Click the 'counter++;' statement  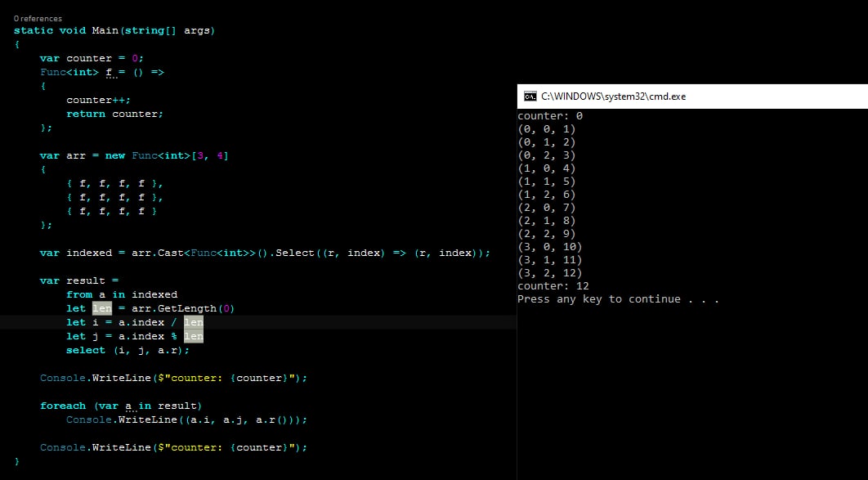(x=99, y=101)
